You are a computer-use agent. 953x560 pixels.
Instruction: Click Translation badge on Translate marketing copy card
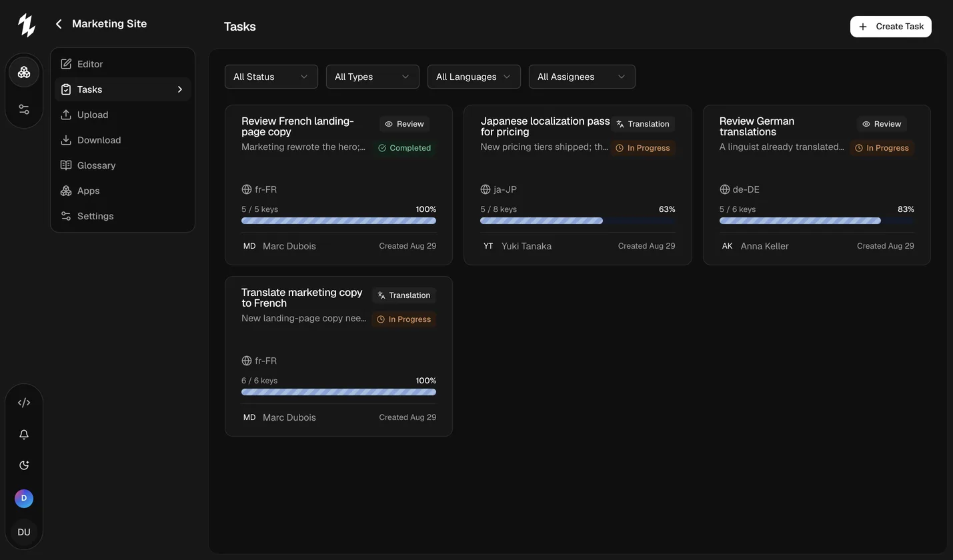404,295
